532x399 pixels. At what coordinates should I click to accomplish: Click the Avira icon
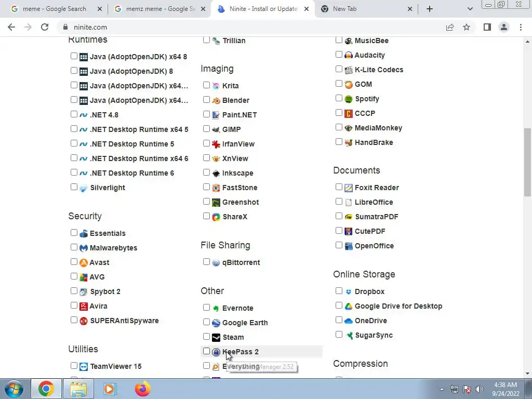click(x=84, y=306)
